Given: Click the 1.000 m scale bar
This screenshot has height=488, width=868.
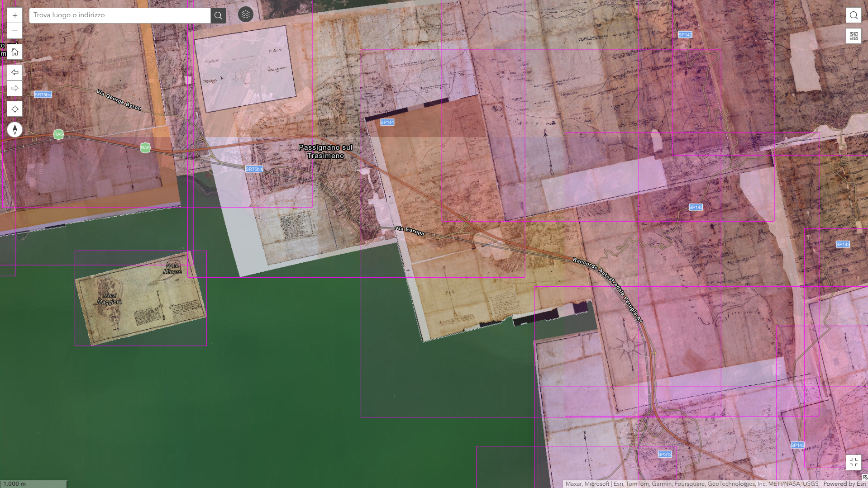Looking at the screenshot, I should pyautogui.click(x=33, y=484).
